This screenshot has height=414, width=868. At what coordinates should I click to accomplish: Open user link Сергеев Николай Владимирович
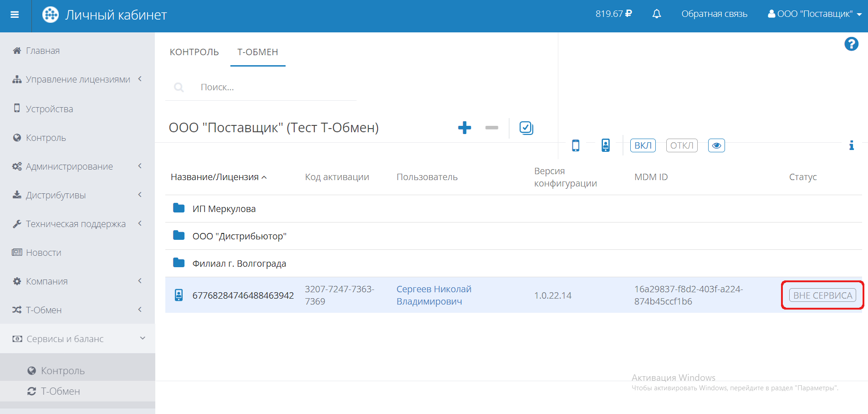(433, 295)
